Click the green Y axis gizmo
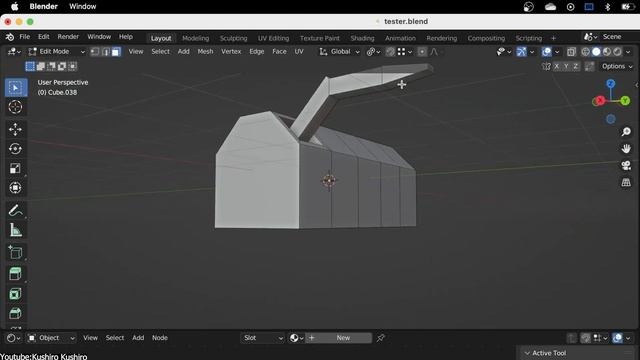 (625, 101)
